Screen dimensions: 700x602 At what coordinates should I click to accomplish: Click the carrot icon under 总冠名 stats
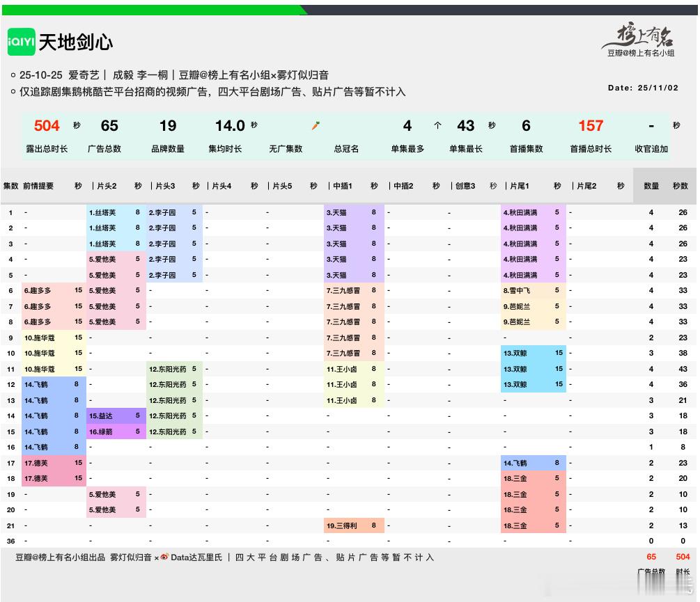coord(316,126)
